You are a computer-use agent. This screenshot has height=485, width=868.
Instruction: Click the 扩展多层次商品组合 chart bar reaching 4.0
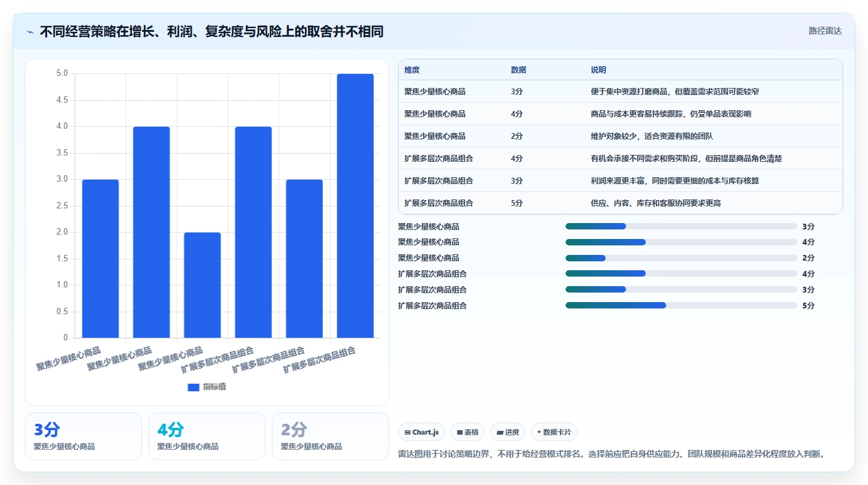tap(253, 232)
